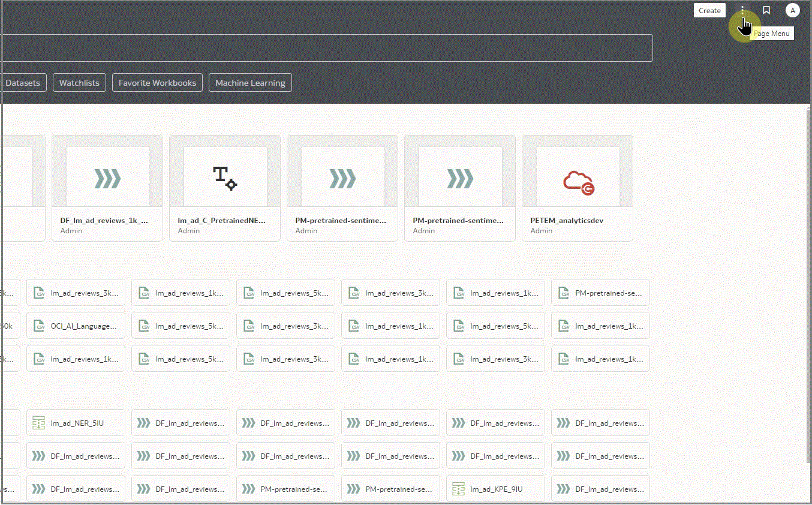The height and width of the screenshot is (505, 812).
Task: Click the data flow arrows icon on DF_lm_ad_reviews_1k card
Action: (x=107, y=178)
